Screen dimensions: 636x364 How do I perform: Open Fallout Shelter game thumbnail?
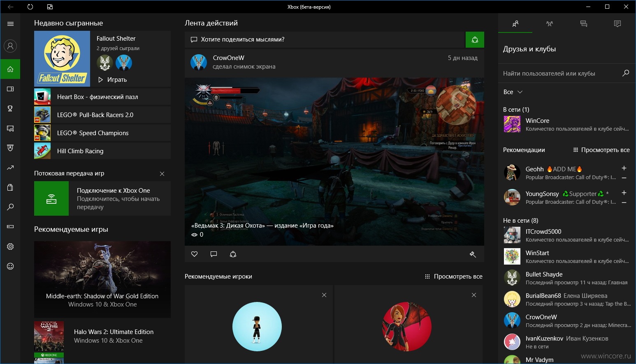coord(62,59)
